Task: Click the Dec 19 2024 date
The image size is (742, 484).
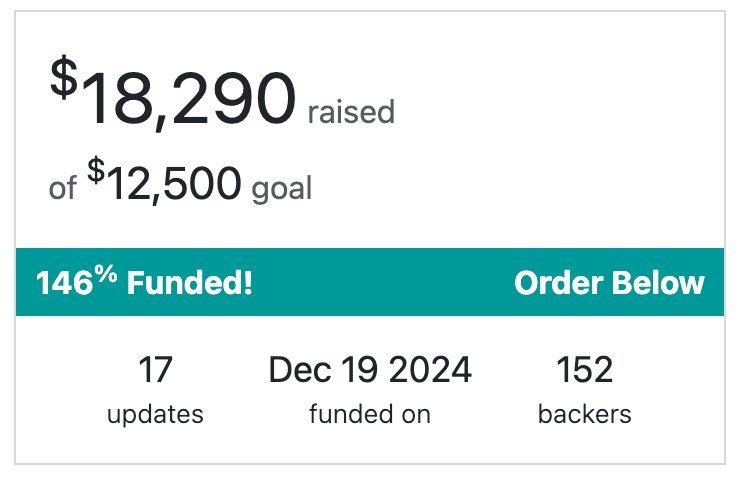Action: (x=370, y=371)
